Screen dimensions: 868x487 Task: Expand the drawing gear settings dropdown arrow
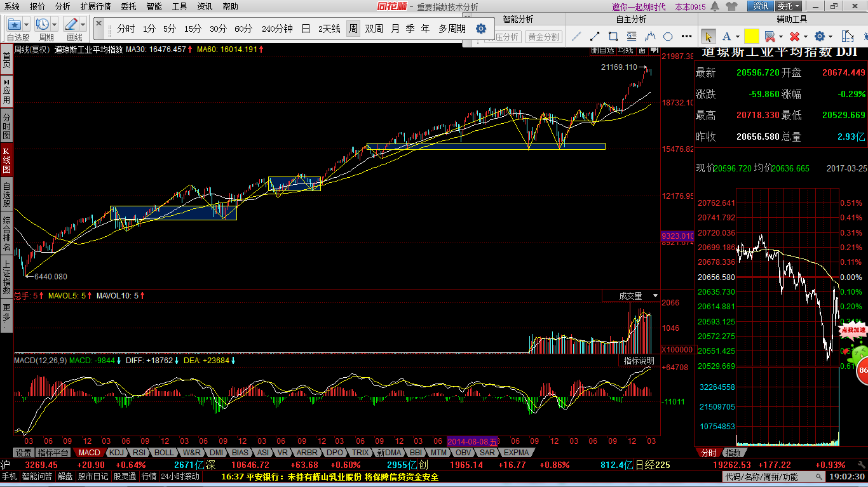pyautogui.click(x=831, y=36)
